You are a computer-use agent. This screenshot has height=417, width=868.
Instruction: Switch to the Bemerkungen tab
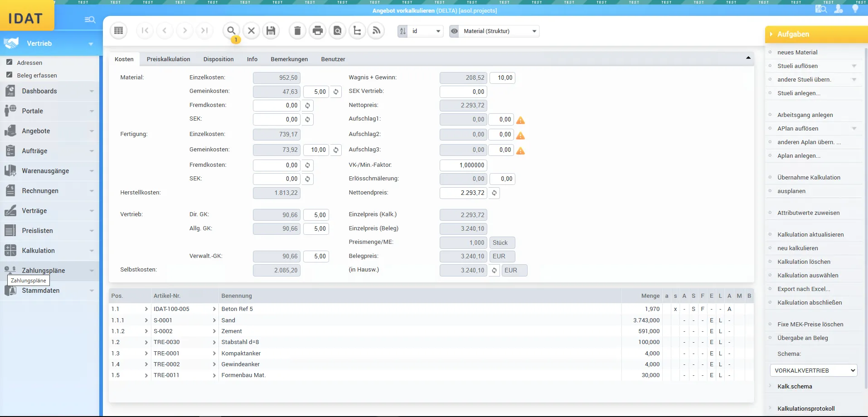(289, 59)
